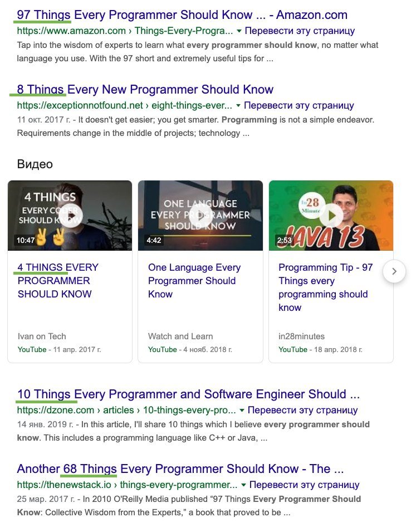Play the Java 13 video thumbnail

coord(331,215)
